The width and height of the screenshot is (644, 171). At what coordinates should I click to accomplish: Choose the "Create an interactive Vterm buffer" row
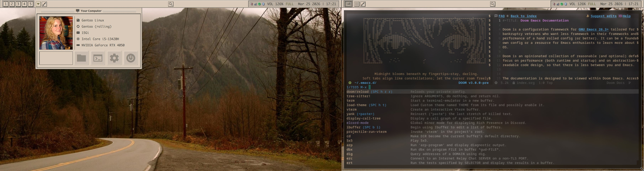coord(492,109)
